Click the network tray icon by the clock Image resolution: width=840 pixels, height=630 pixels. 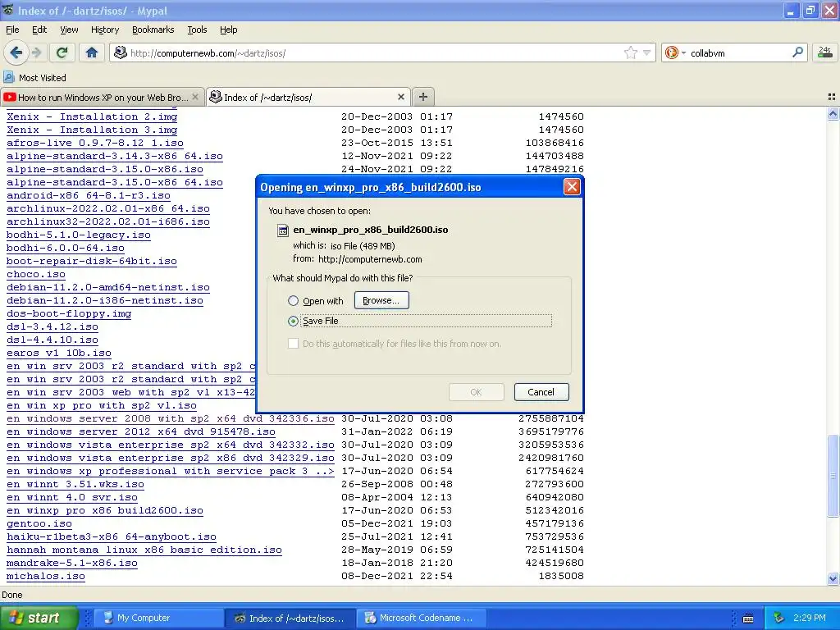tap(779, 618)
